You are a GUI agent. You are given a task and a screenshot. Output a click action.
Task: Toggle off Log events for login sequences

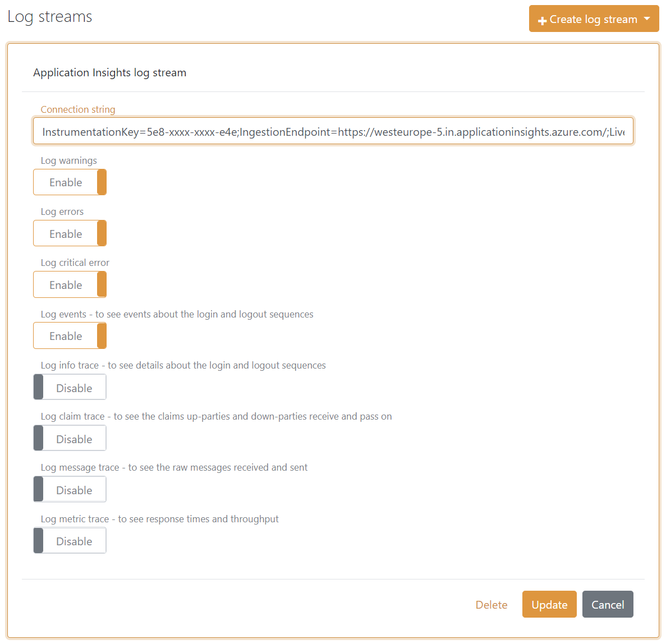pos(70,335)
